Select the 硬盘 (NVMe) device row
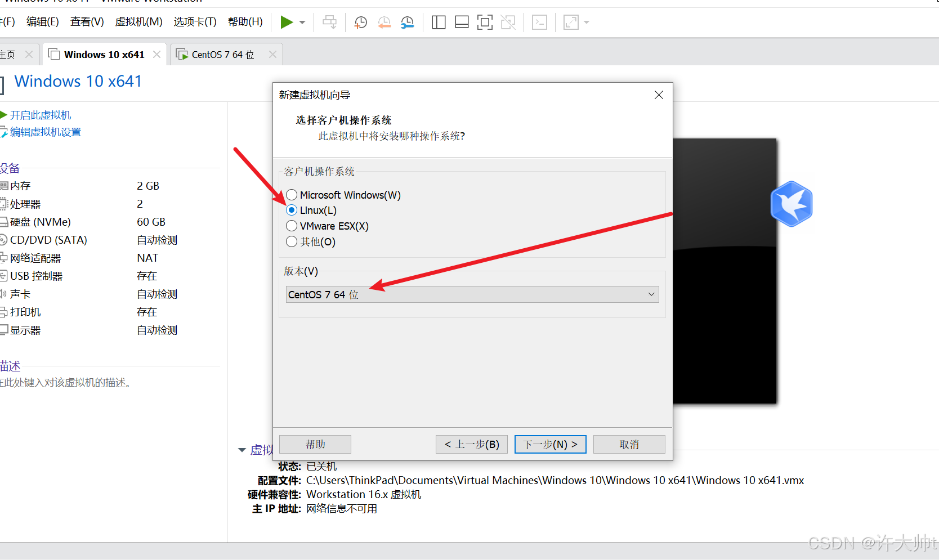The width and height of the screenshot is (939, 560). 110,222
